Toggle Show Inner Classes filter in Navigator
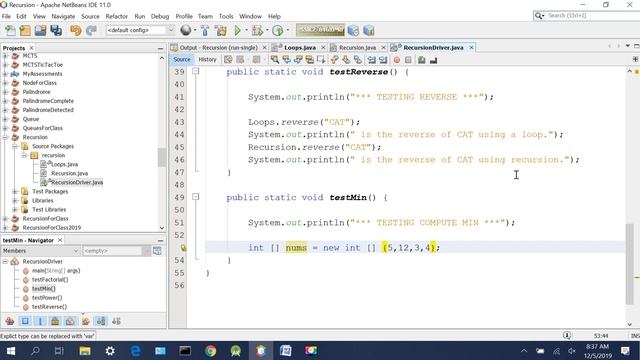 [70, 321]
